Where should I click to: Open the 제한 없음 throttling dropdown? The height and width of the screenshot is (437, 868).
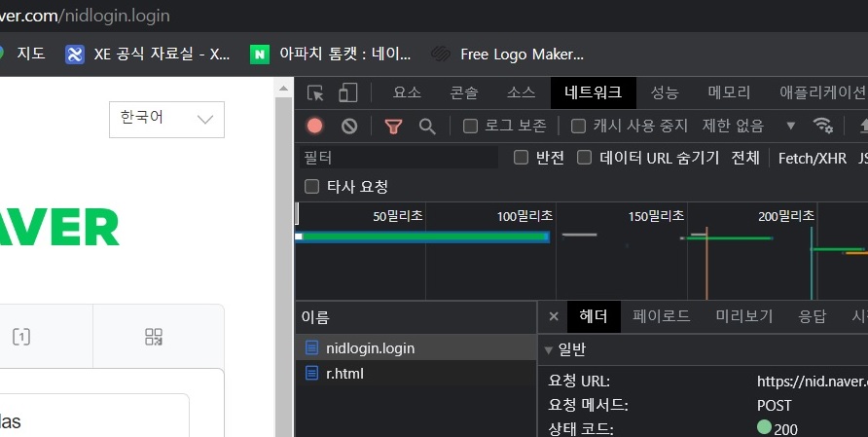(x=748, y=127)
